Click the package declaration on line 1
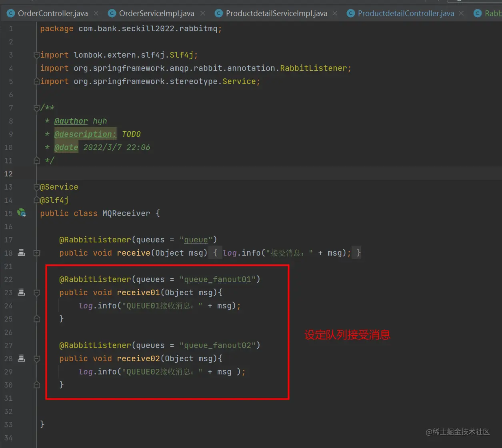 131,28
